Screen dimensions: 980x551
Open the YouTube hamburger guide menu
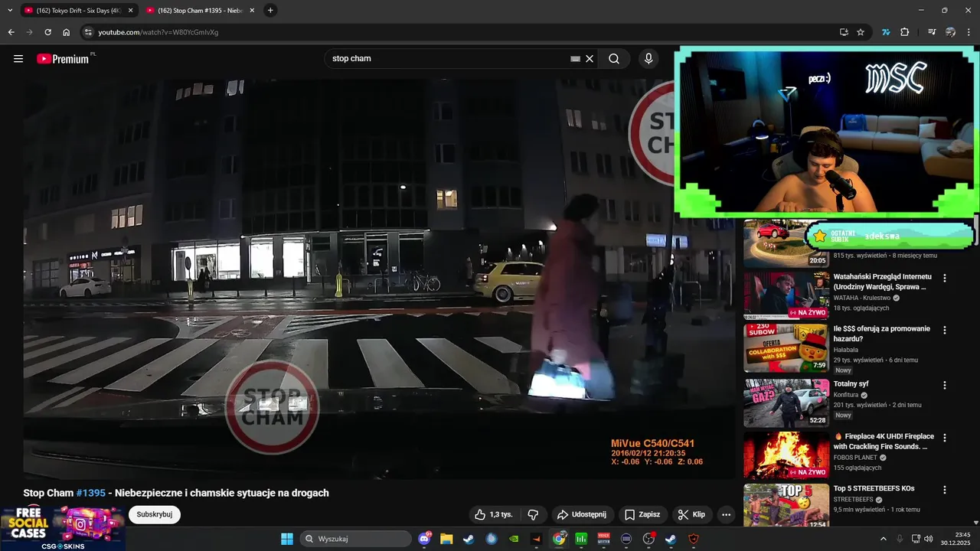pos(18,59)
